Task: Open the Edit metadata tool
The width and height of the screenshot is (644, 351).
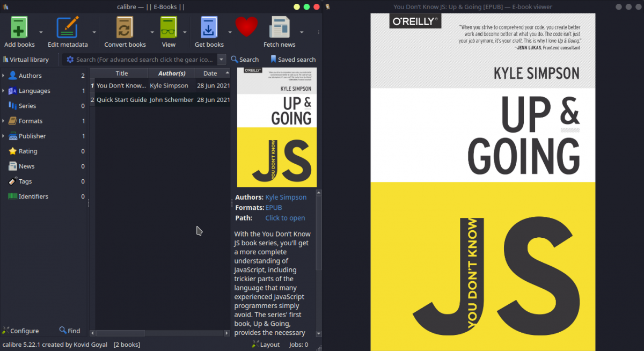Action: pos(68,27)
